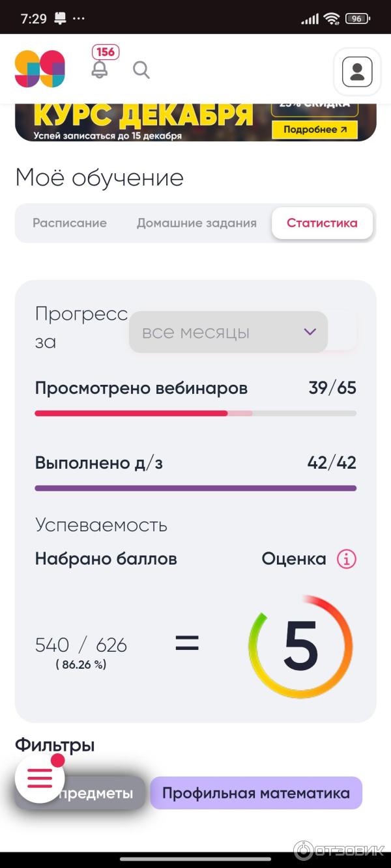Select the Статистика tab
Viewport: 391px width, 868px height.
point(322,223)
